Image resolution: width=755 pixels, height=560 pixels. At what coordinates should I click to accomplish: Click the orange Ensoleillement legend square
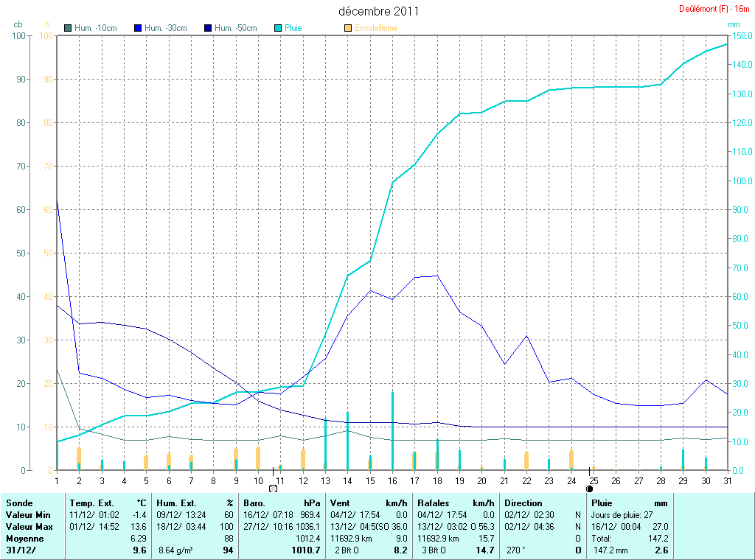[x=348, y=28]
